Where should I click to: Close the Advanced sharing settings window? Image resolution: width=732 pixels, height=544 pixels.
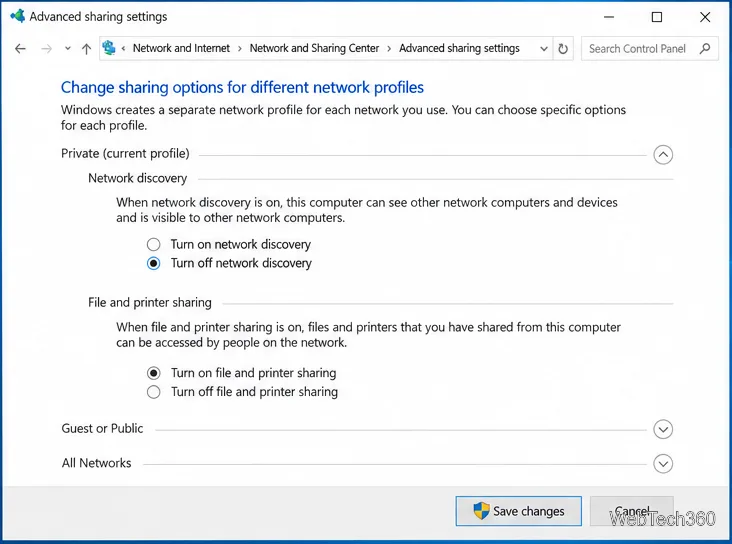coord(705,17)
